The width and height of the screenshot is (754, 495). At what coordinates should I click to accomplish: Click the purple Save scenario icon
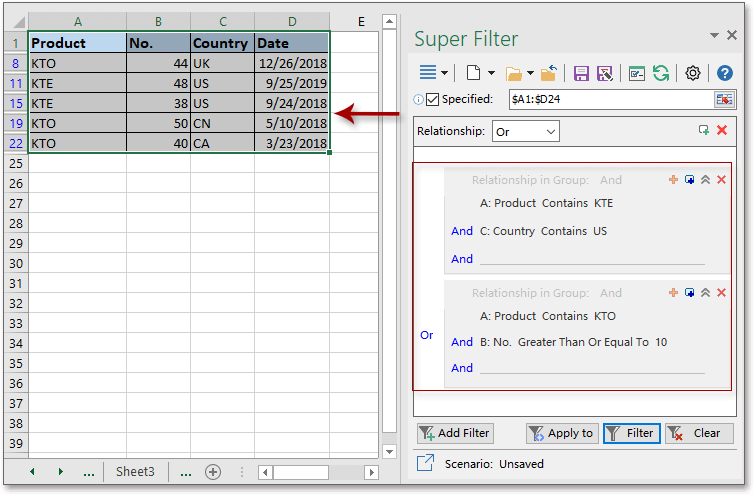581,73
